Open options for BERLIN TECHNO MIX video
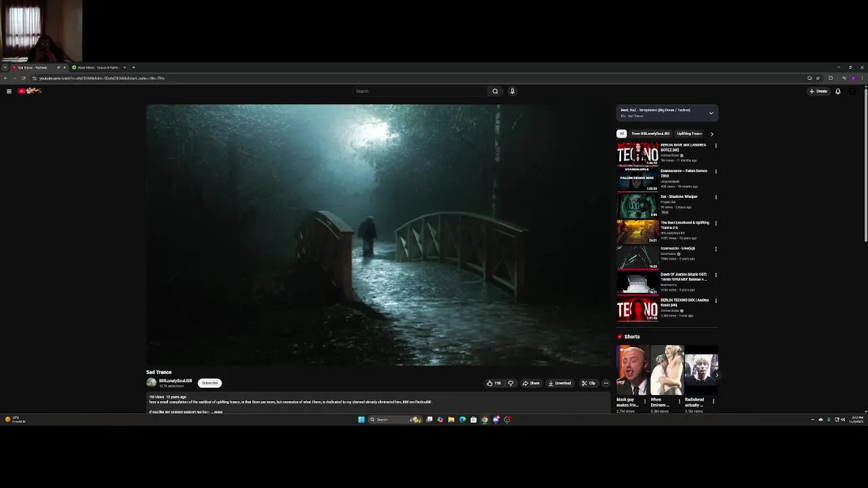This screenshot has width=868, height=488. coord(715,300)
